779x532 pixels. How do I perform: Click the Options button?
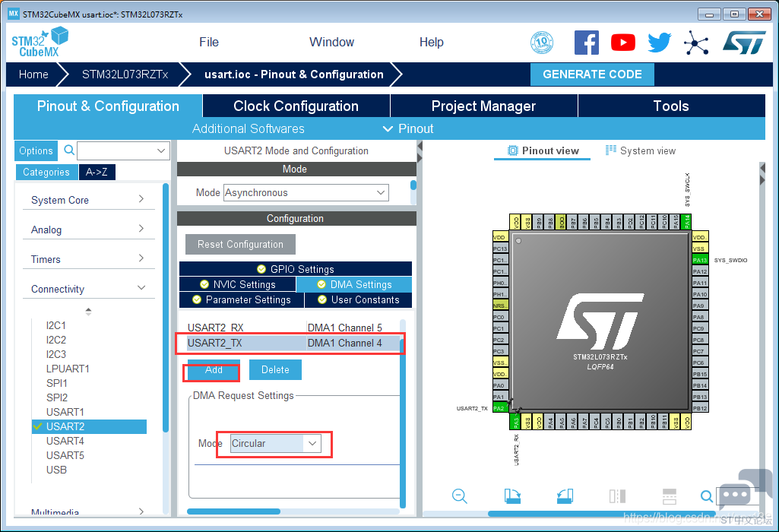click(36, 150)
